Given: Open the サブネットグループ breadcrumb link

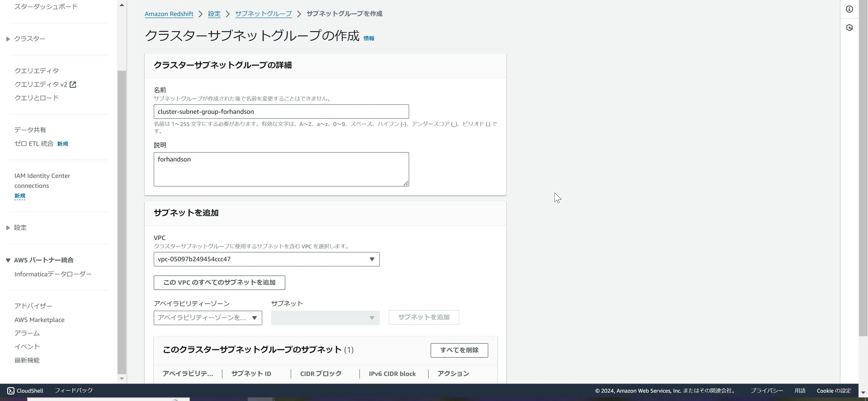Looking at the screenshot, I should (263, 14).
